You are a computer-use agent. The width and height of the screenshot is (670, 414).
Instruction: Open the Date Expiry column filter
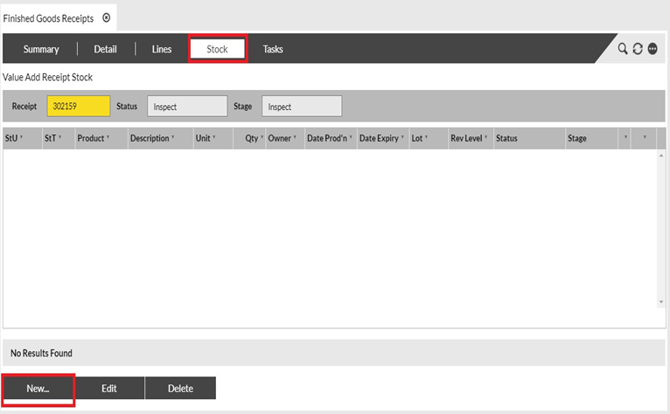402,138
